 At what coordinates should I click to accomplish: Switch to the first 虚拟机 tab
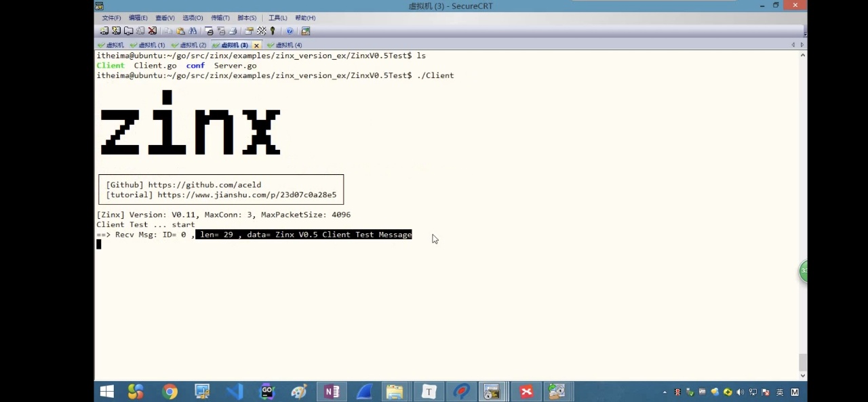pyautogui.click(x=111, y=45)
